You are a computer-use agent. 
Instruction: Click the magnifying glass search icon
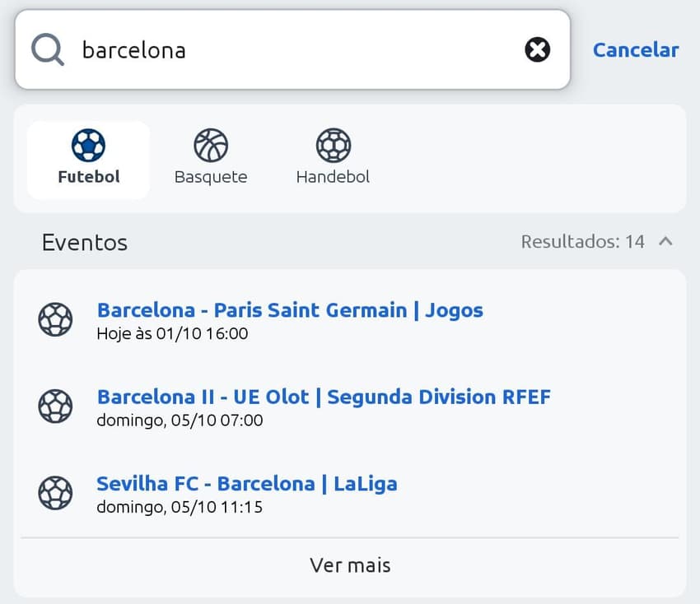pyautogui.click(x=48, y=50)
